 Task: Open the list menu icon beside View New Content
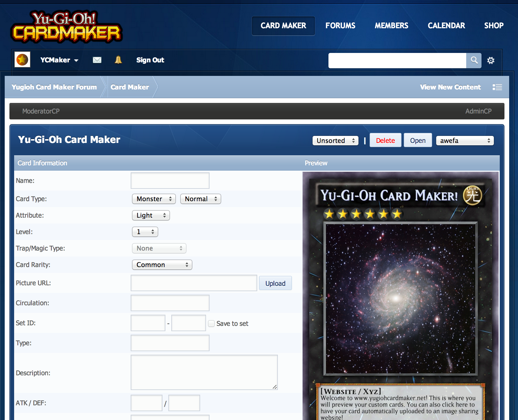click(497, 87)
